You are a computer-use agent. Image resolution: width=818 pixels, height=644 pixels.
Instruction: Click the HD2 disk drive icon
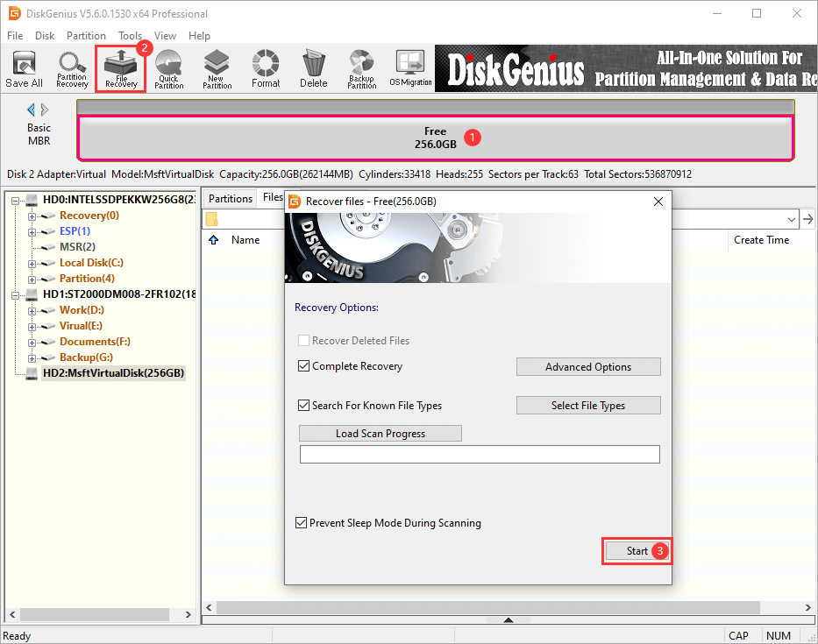(x=32, y=373)
